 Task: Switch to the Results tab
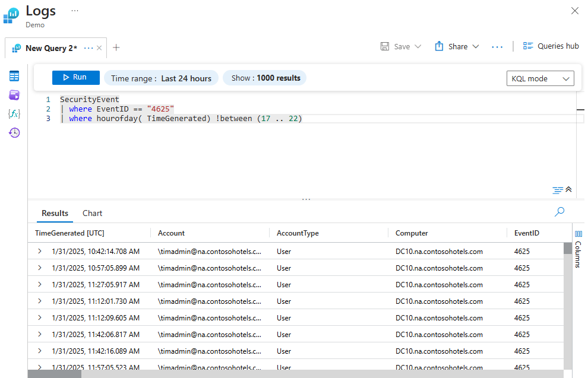click(x=55, y=213)
